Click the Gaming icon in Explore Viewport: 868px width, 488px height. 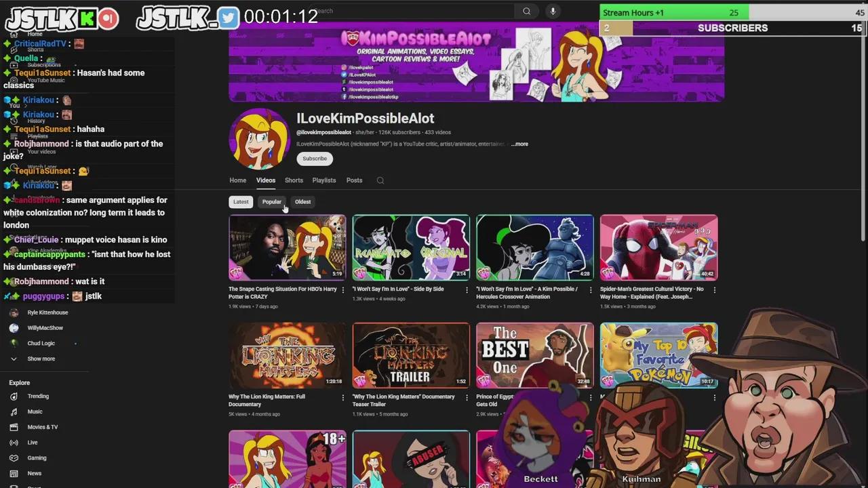[14, 458]
